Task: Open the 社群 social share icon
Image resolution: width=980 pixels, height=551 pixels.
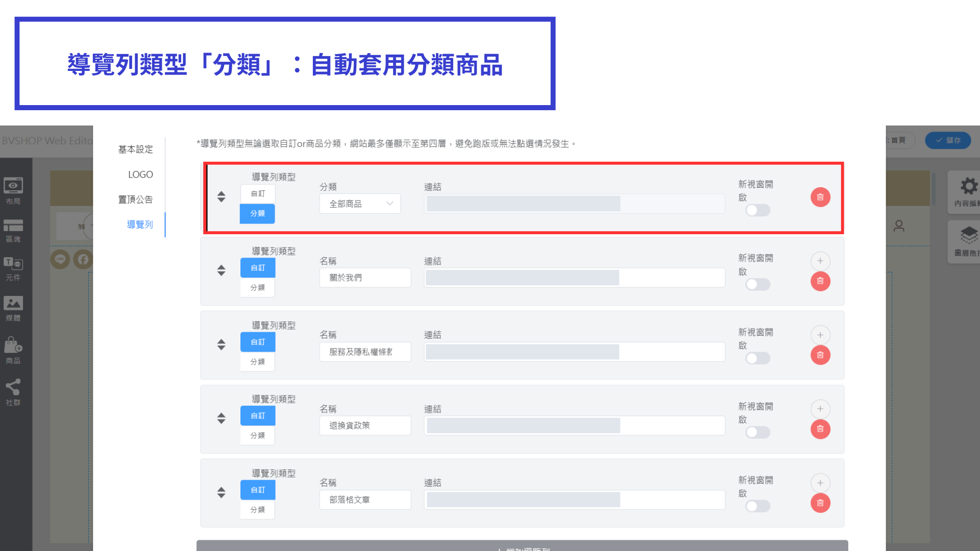Action: tap(13, 392)
